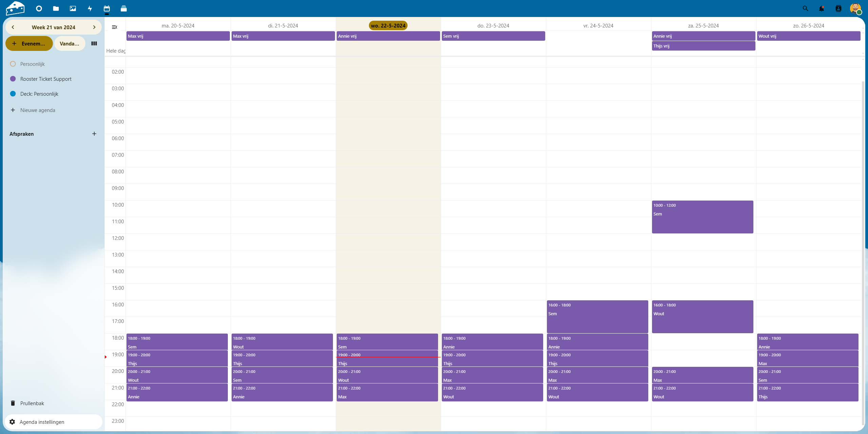Viewport: 868px width, 434px height.
Task: Click the new Evenement button
Action: [x=29, y=43]
